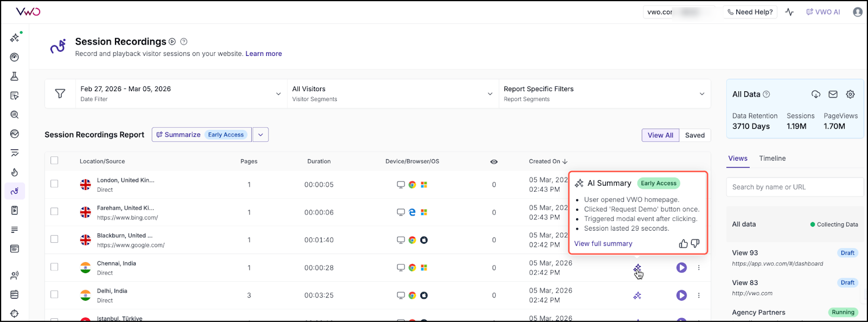Play the Chennai, India session recording

point(681,268)
